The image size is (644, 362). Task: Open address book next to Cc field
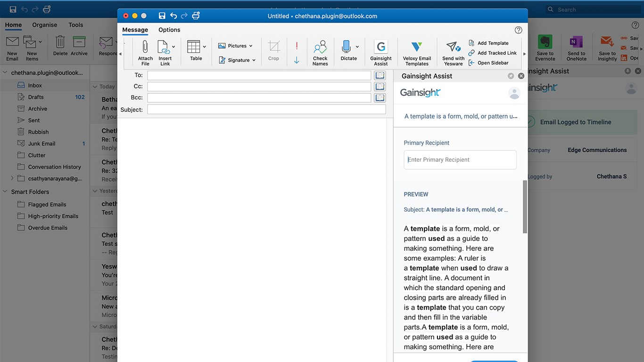point(380,87)
